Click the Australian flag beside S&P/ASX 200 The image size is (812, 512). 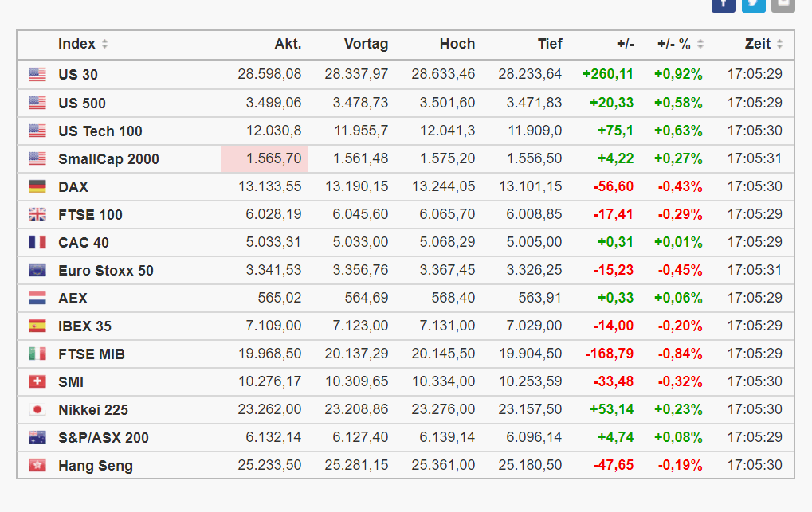[x=37, y=437]
